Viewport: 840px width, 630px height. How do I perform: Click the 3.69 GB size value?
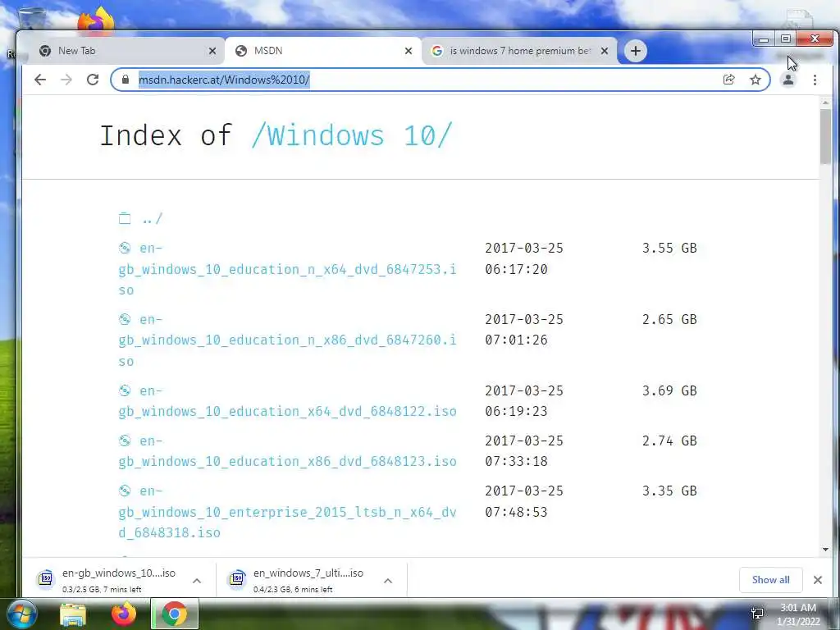coord(669,390)
